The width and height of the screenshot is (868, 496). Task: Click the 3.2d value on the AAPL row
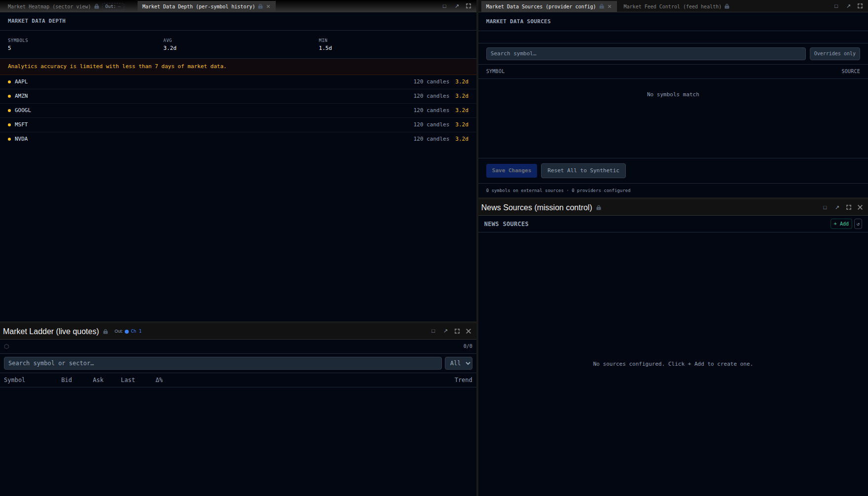coord(462,82)
